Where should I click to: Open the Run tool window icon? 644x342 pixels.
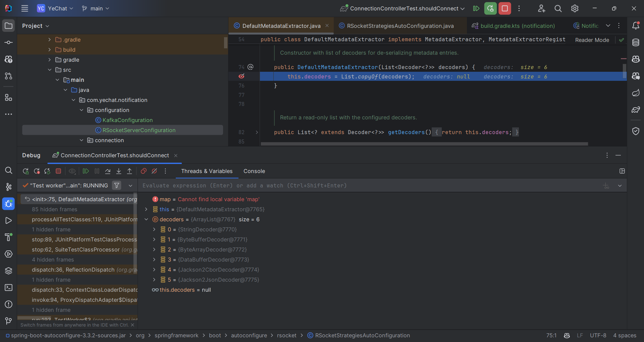[8, 220]
